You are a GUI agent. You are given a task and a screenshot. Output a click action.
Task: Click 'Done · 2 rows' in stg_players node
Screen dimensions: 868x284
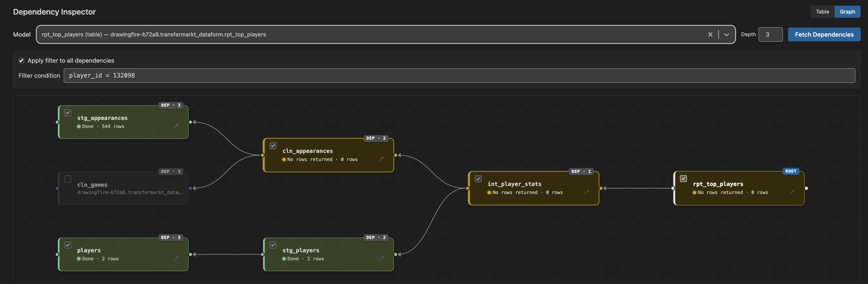pyautogui.click(x=305, y=259)
